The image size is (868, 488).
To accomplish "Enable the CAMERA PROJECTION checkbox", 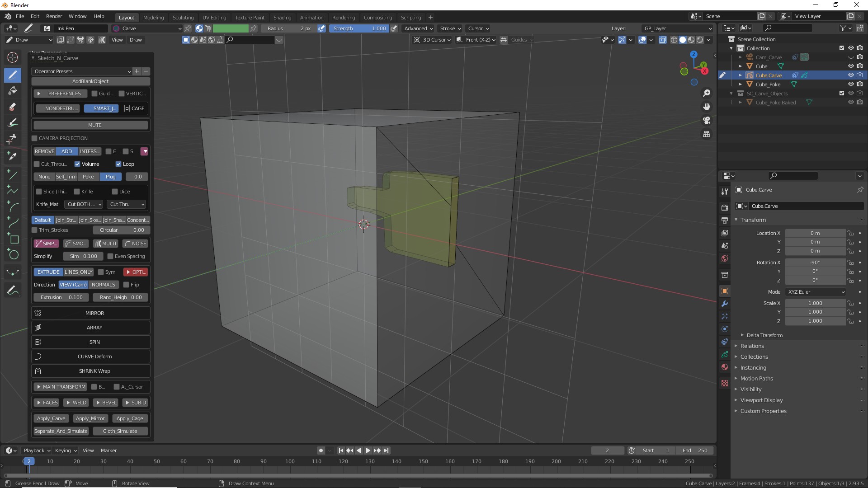I will click(35, 138).
